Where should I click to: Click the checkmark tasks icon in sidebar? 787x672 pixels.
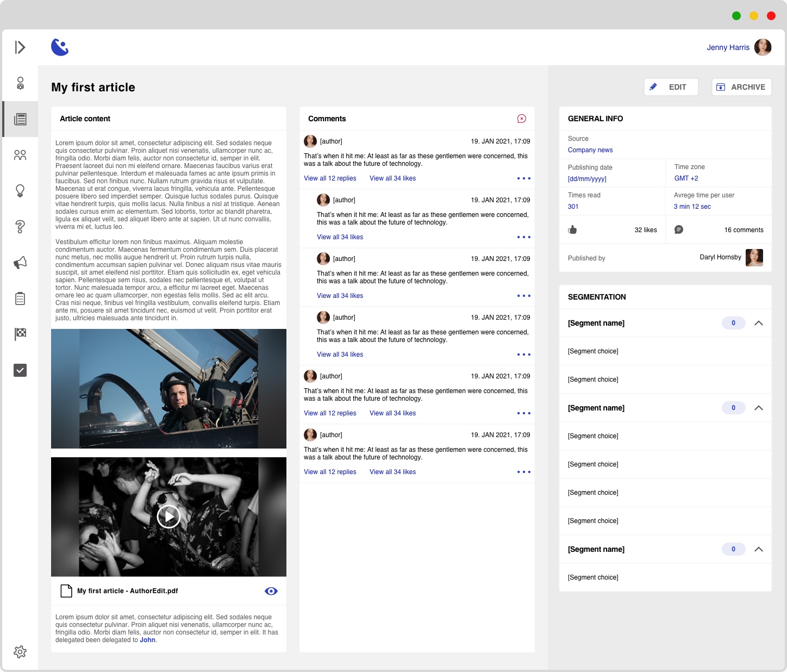[x=20, y=370]
